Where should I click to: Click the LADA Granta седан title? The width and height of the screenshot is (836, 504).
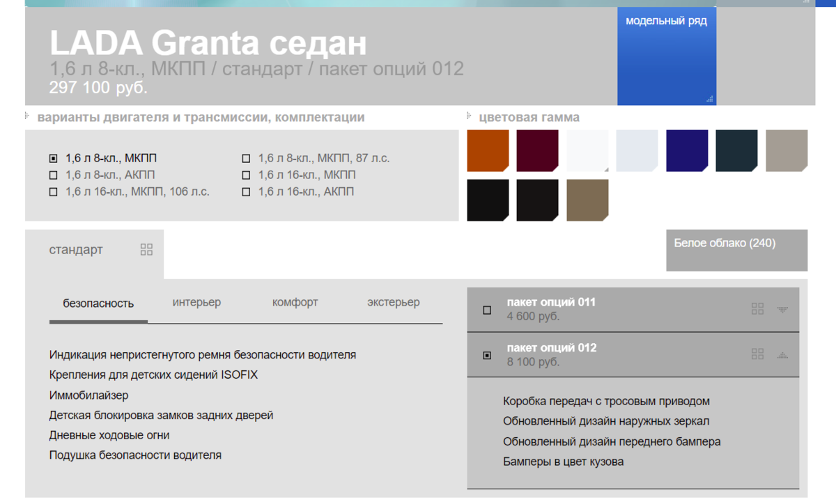click(x=208, y=43)
